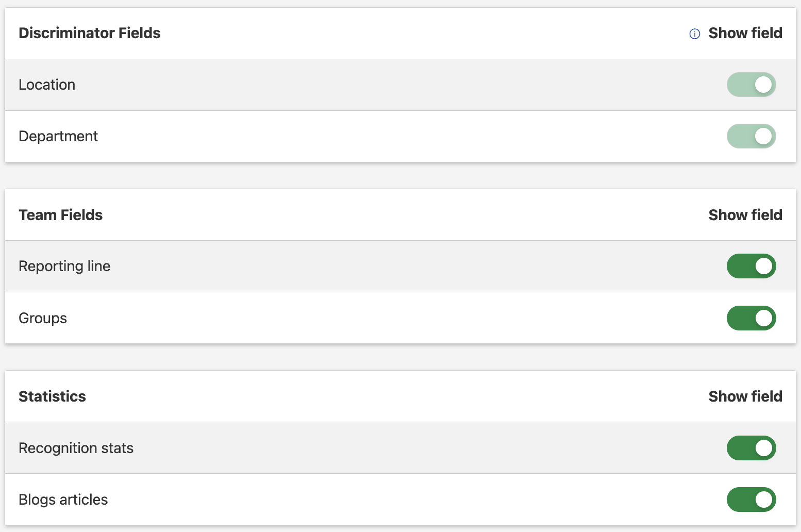This screenshot has width=801, height=532.
Task: Disable the Groups toggle
Action: click(x=751, y=318)
